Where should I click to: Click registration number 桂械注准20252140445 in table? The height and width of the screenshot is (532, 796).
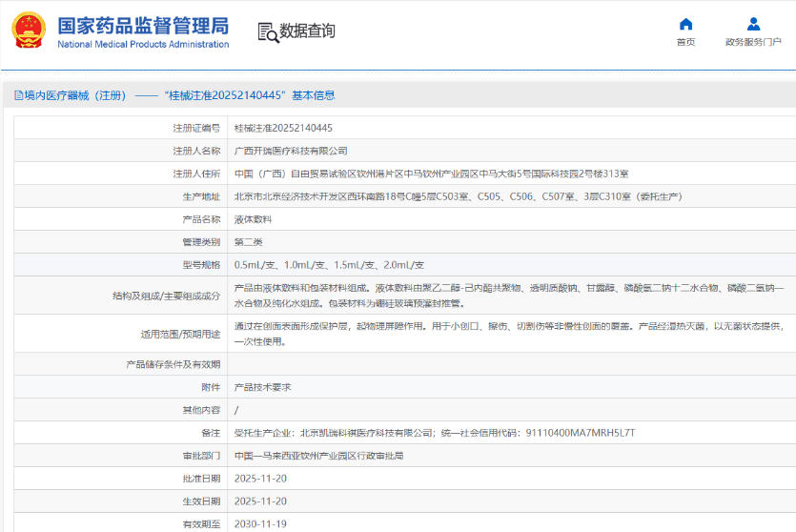283,128
